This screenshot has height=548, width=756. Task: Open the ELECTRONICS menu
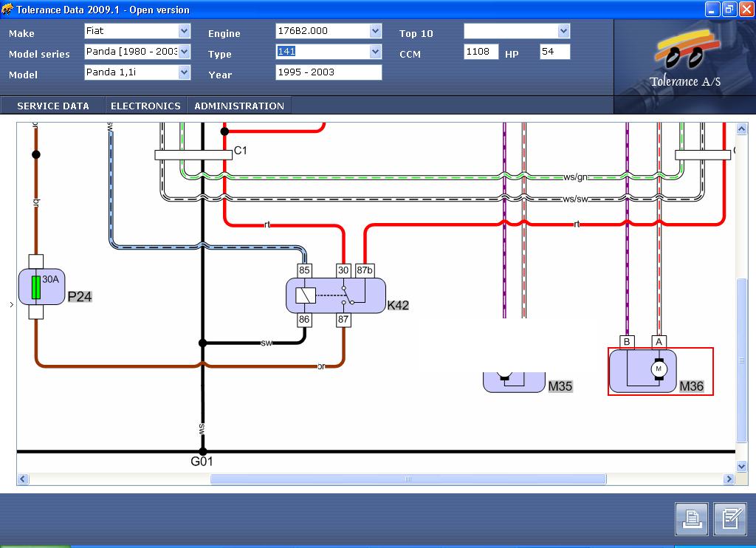click(145, 106)
